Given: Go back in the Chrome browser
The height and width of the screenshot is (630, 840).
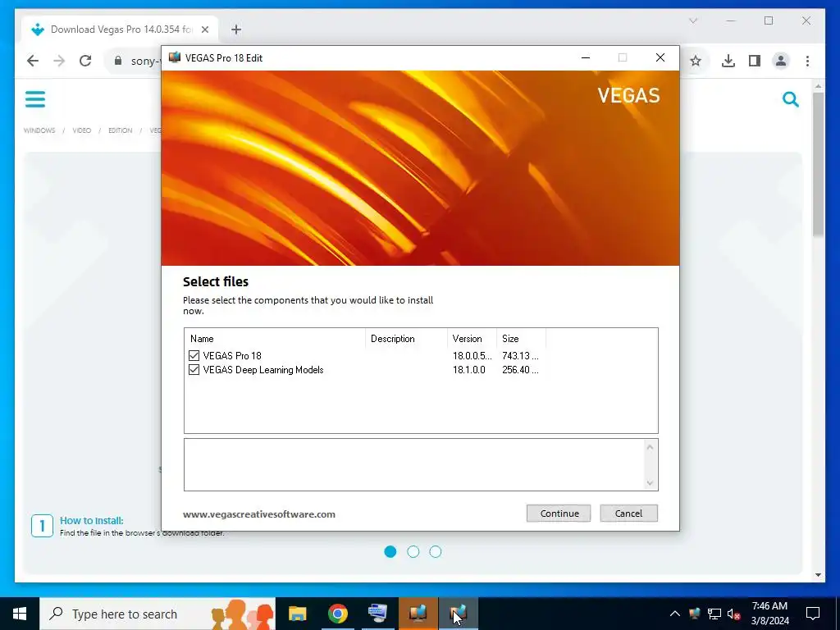Looking at the screenshot, I should (x=33, y=61).
